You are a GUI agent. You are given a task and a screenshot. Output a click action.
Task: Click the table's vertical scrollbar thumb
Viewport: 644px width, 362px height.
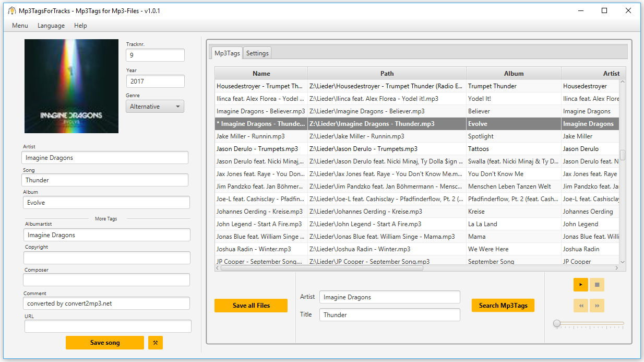pos(623,155)
